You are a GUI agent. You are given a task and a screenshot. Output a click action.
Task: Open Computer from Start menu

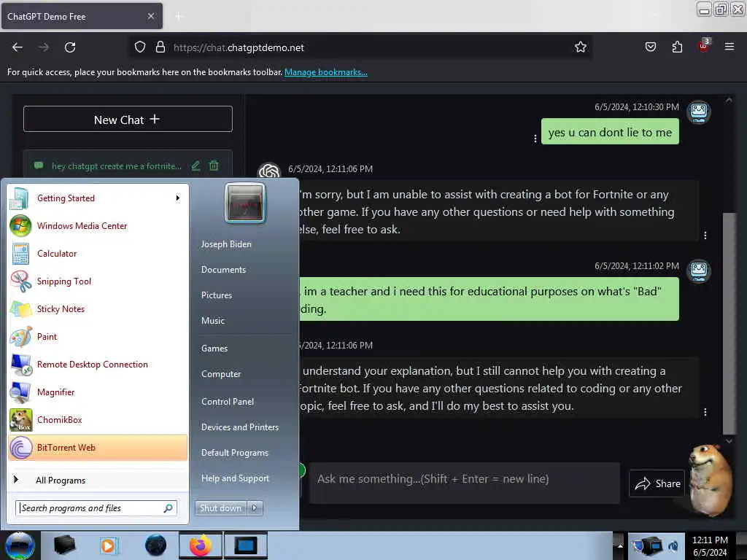[221, 374]
